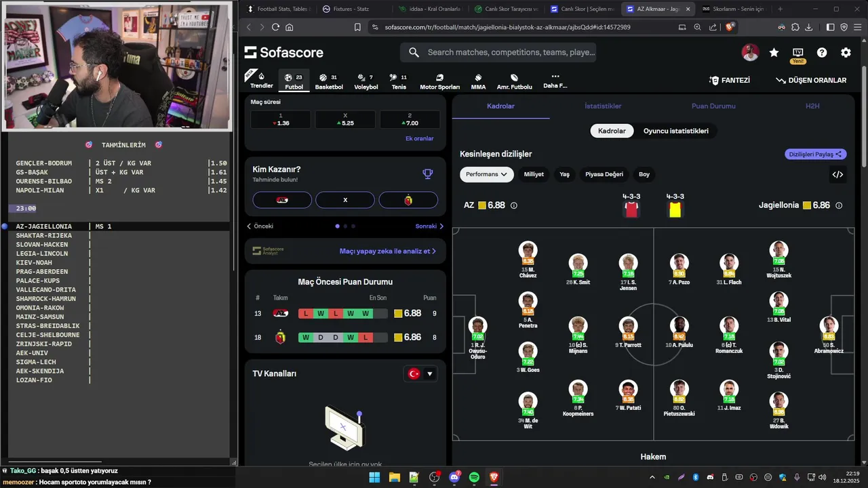Select the İstatistikler match tab
Screen dimensions: 868x488
(603, 106)
